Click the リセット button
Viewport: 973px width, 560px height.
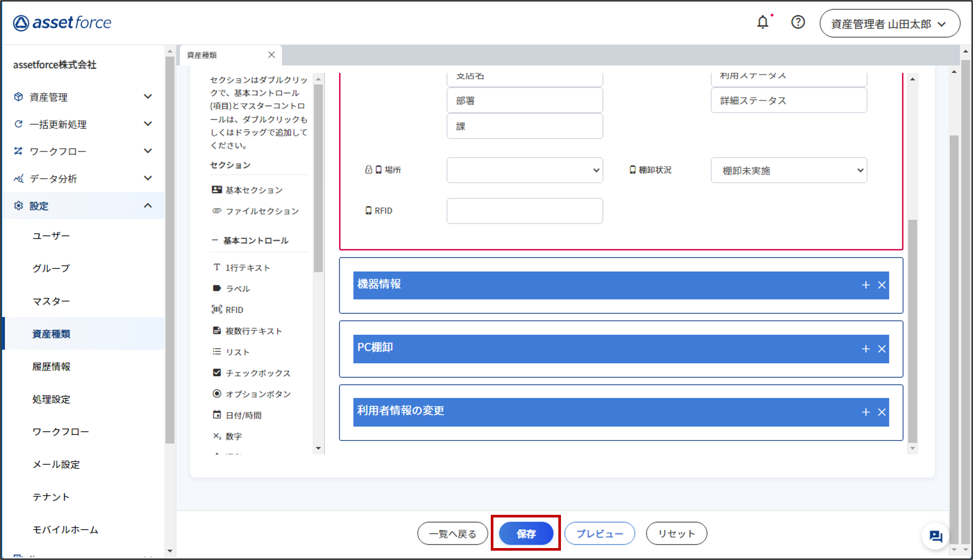click(x=676, y=534)
